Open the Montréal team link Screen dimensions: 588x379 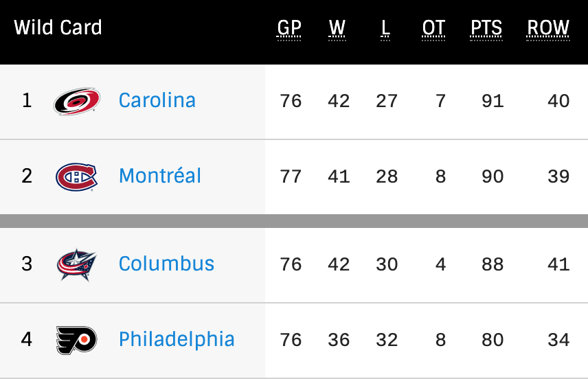[160, 176]
